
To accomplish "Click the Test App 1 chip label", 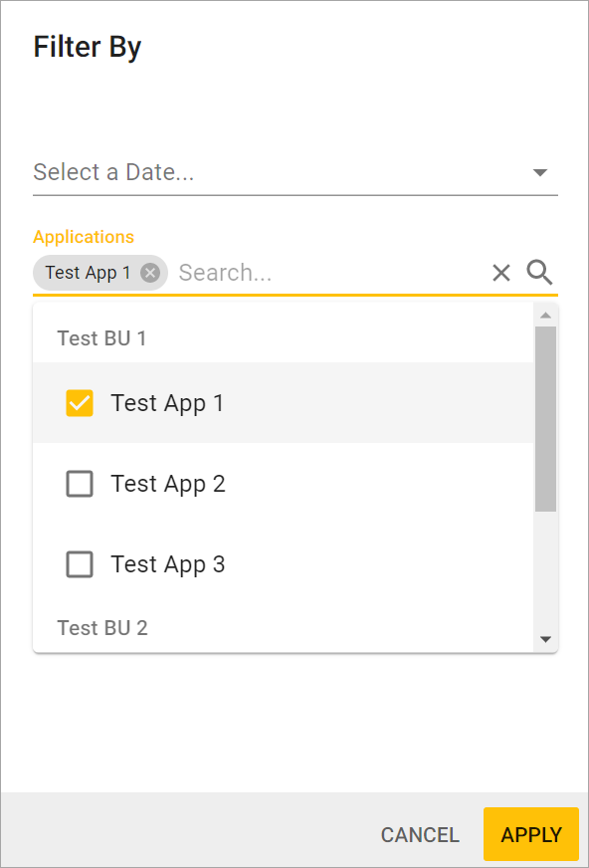I will click(88, 273).
